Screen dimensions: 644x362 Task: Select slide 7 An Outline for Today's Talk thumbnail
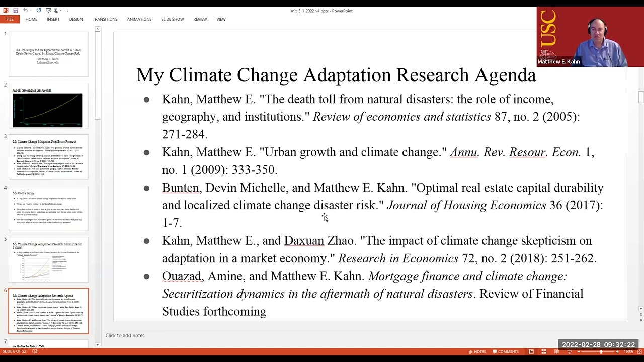48,344
